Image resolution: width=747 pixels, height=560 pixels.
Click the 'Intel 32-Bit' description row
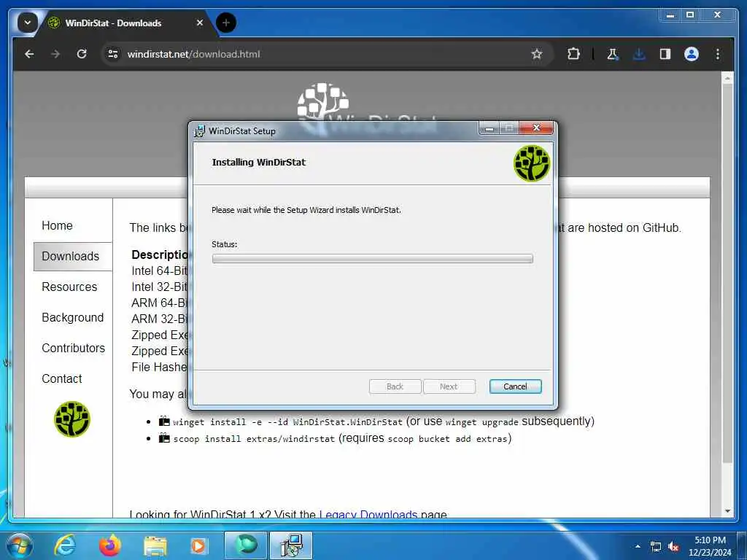click(x=160, y=287)
